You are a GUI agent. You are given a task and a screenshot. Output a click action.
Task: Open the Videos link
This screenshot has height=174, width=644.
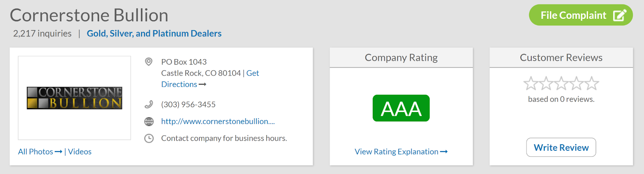pos(80,151)
